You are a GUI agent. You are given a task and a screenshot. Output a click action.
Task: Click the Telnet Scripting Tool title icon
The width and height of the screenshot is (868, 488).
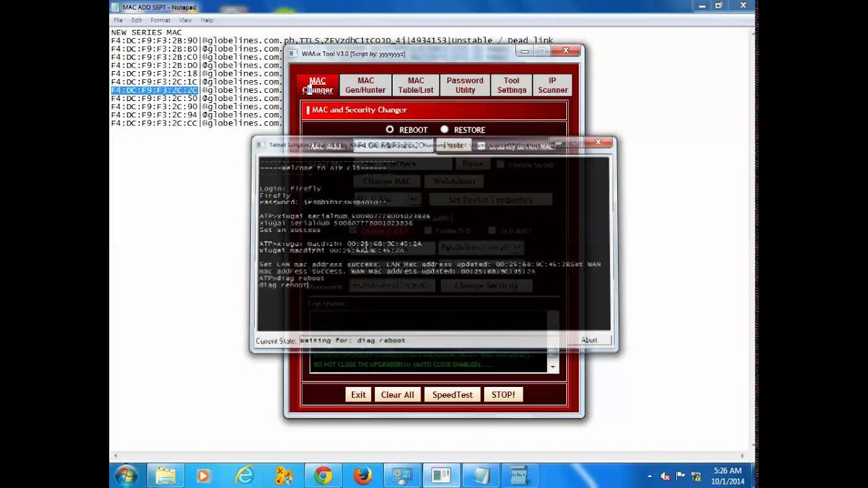pyautogui.click(x=261, y=144)
